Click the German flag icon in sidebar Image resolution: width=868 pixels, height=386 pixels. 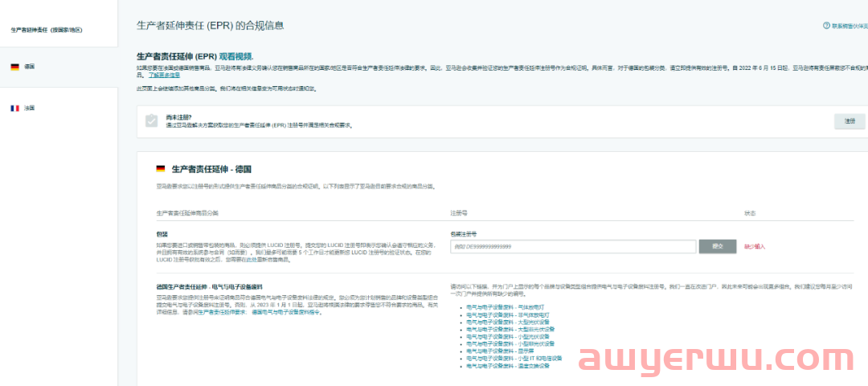tap(14, 67)
